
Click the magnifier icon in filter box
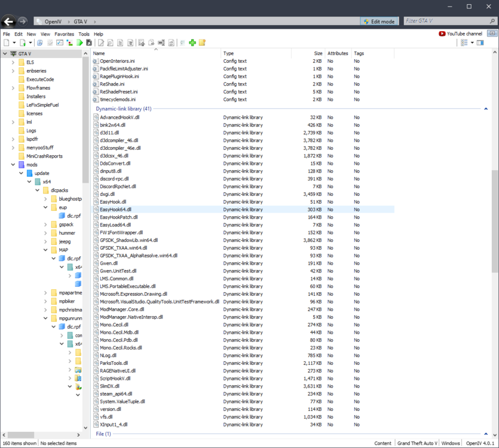[x=492, y=21]
